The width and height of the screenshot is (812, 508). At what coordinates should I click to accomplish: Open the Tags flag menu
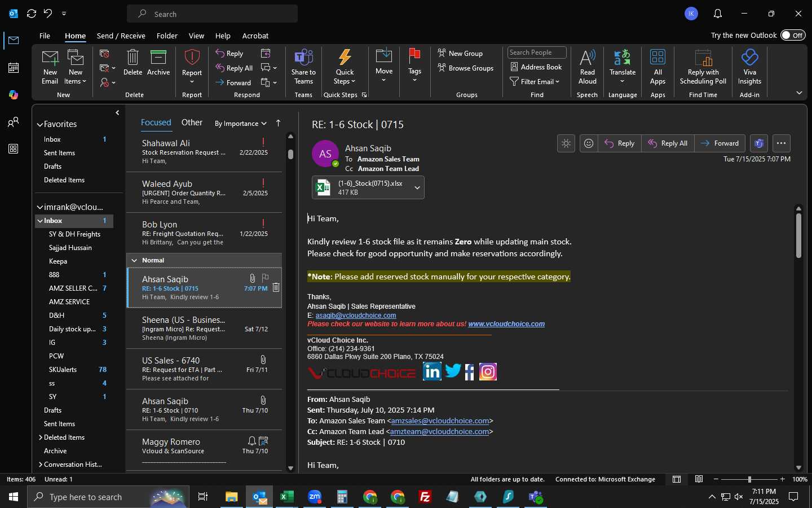(x=414, y=65)
